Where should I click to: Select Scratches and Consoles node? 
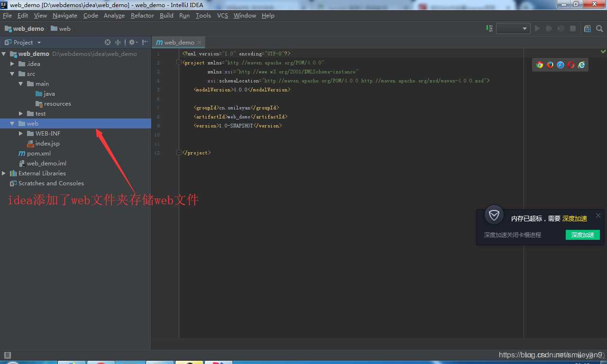click(x=51, y=183)
